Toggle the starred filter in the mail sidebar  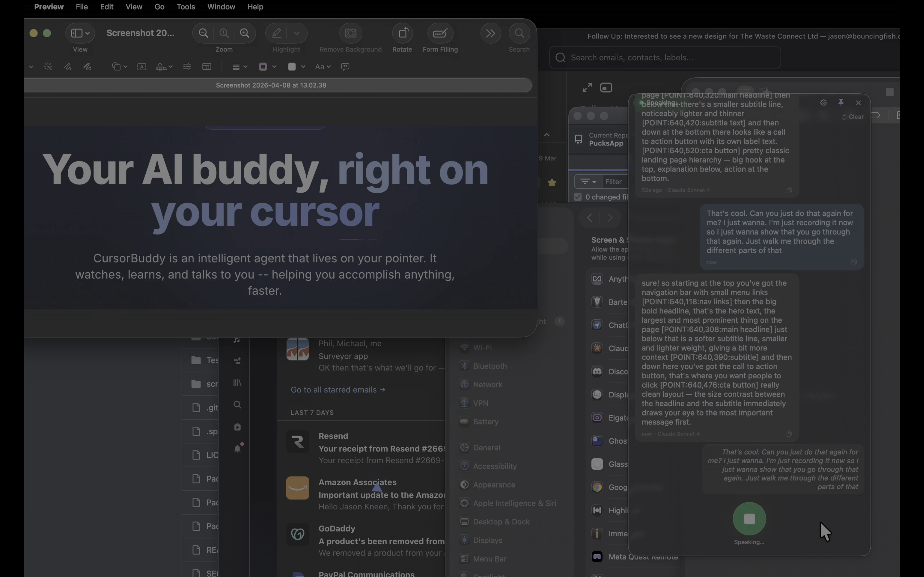tap(552, 182)
